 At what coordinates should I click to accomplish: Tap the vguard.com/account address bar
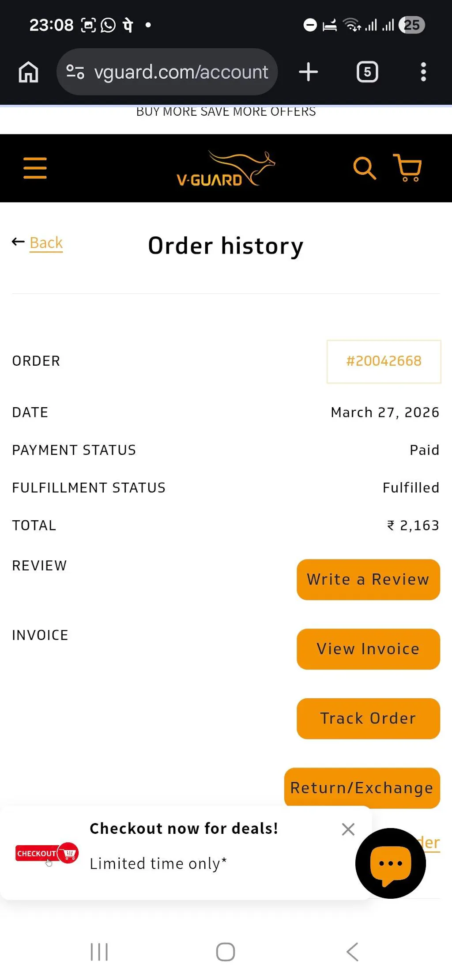pyautogui.click(x=181, y=72)
